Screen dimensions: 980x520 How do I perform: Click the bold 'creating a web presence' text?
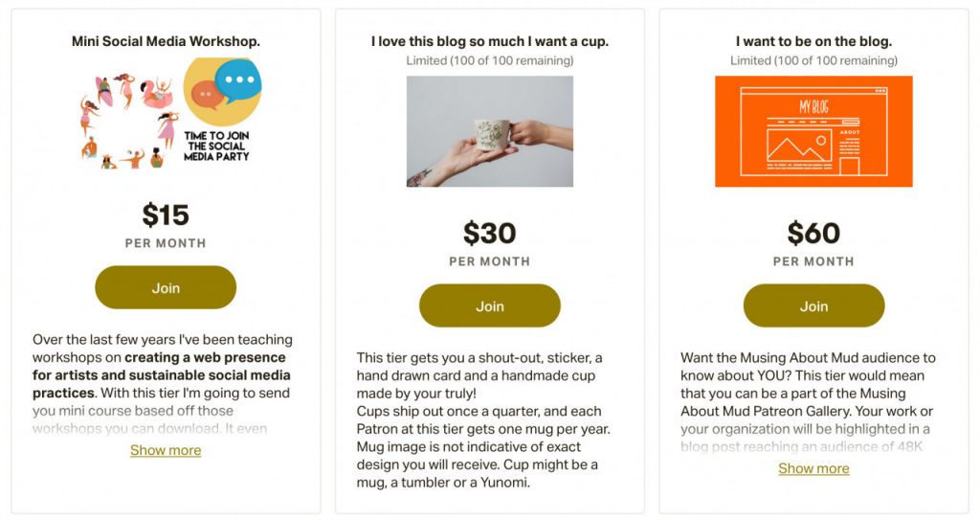pos(205,357)
